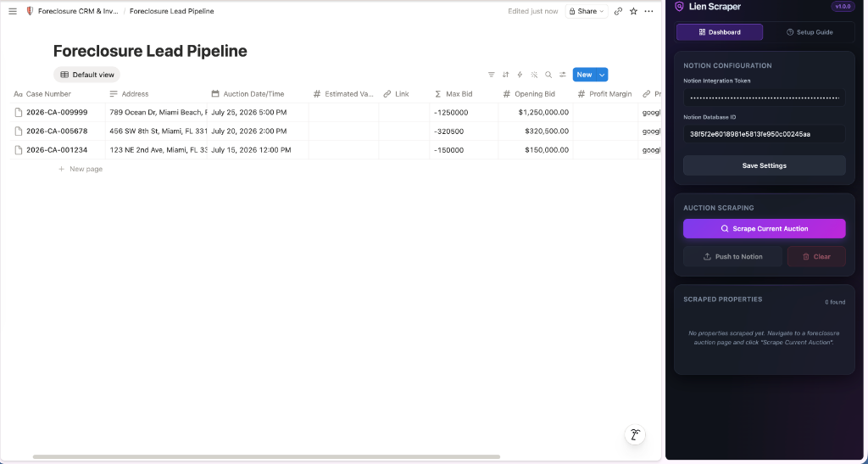Click the -320500 Max Bid cell
The width and height of the screenshot is (868, 464).
point(464,131)
